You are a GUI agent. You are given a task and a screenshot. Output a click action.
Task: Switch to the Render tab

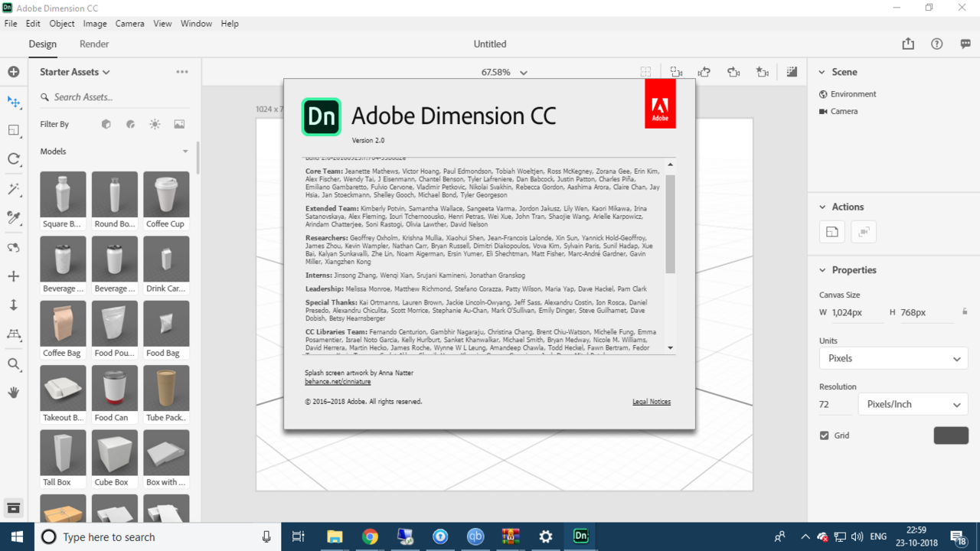pyautogui.click(x=94, y=44)
